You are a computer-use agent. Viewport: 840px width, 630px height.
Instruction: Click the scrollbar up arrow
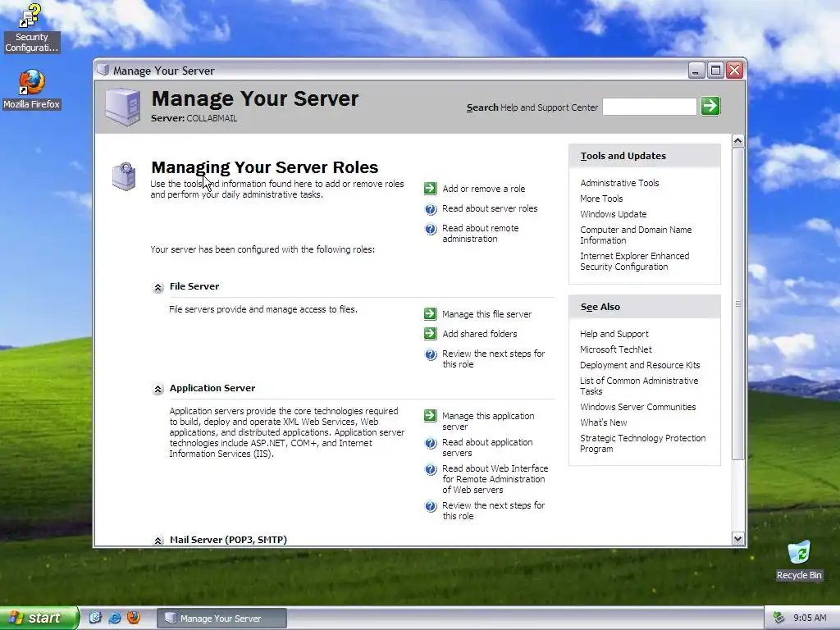pyautogui.click(x=737, y=141)
